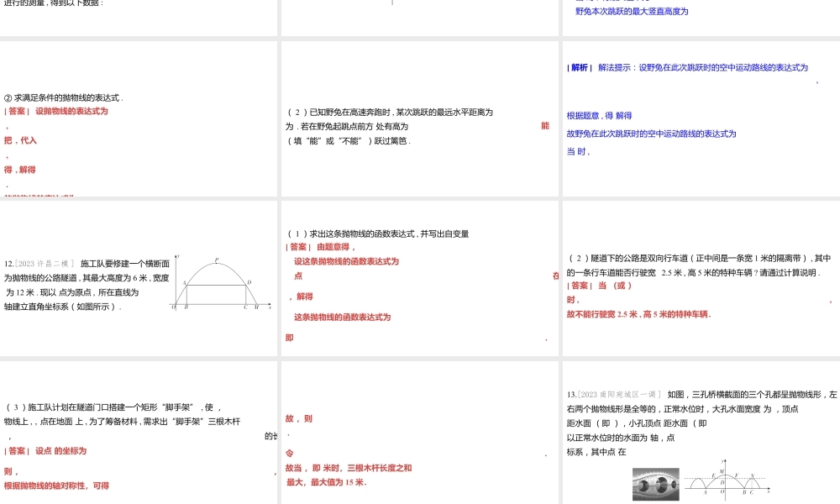Click the red text 能 in cell (2)

(x=544, y=123)
